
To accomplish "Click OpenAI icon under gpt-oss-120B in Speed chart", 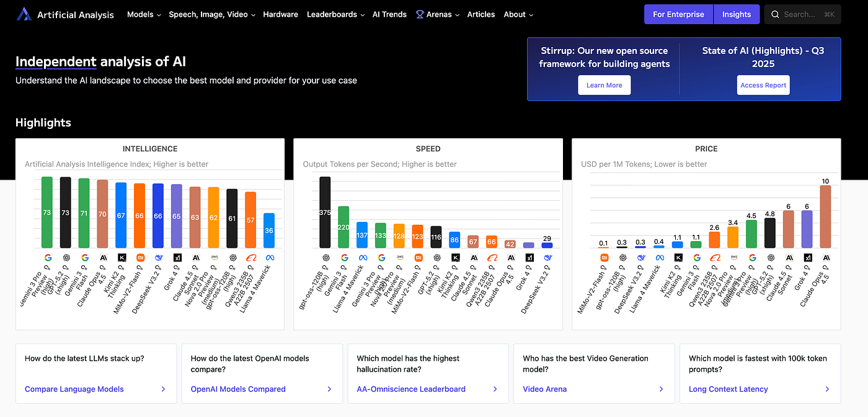I will point(325,258).
